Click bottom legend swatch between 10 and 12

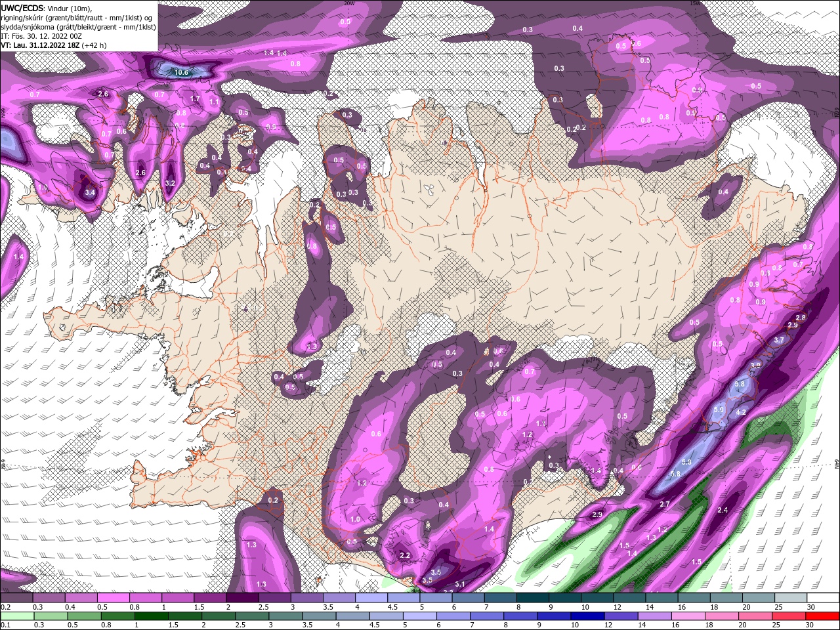click(587, 616)
